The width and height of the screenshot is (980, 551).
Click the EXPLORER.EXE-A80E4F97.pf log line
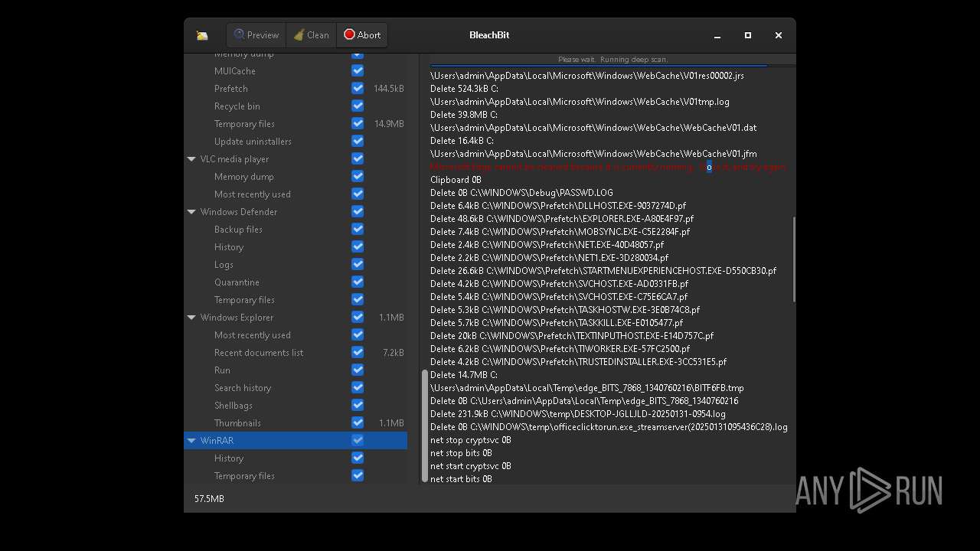pyautogui.click(x=562, y=219)
